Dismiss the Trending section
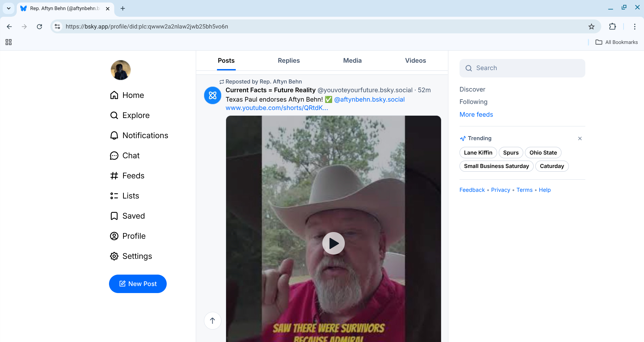 (580, 138)
